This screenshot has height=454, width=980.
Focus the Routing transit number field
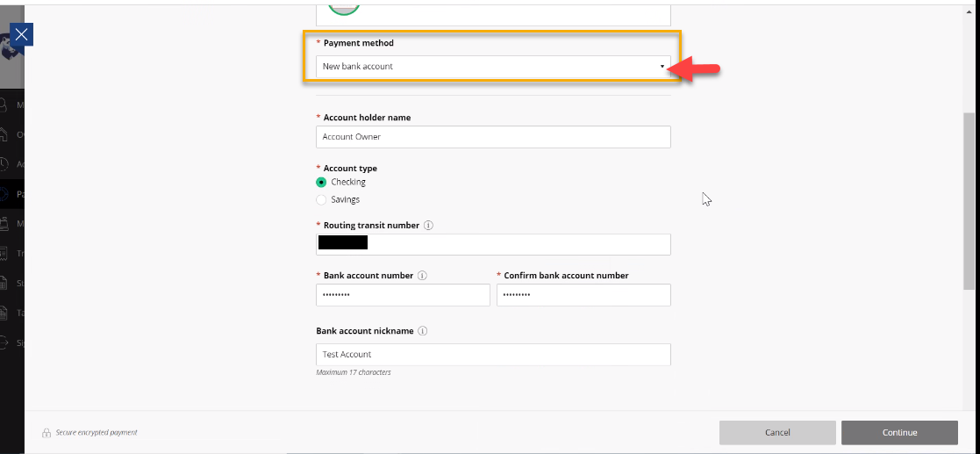pyautogui.click(x=518, y=244)
